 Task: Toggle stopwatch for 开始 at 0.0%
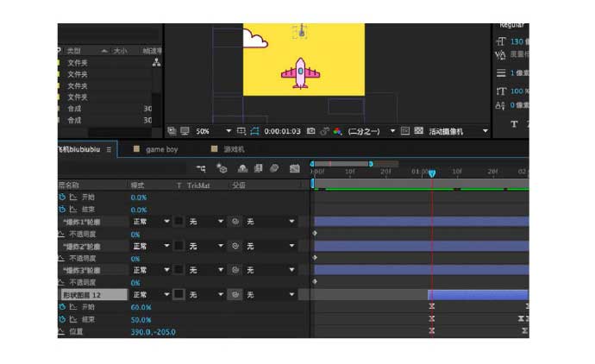pyautogui.click(x=62, y=197)
